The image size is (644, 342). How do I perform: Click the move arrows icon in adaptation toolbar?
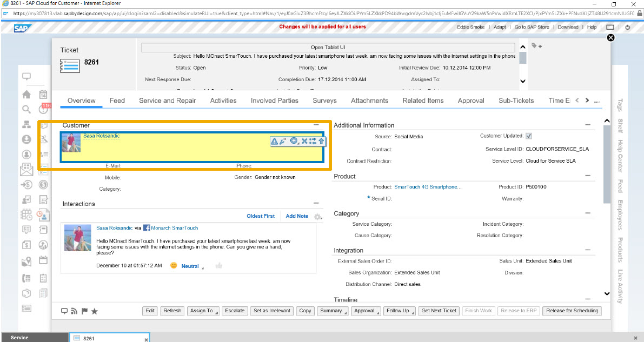click(313, 141)
